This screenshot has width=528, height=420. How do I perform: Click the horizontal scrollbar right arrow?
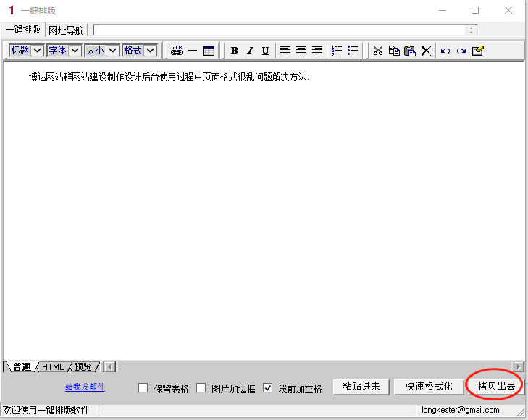519,367
